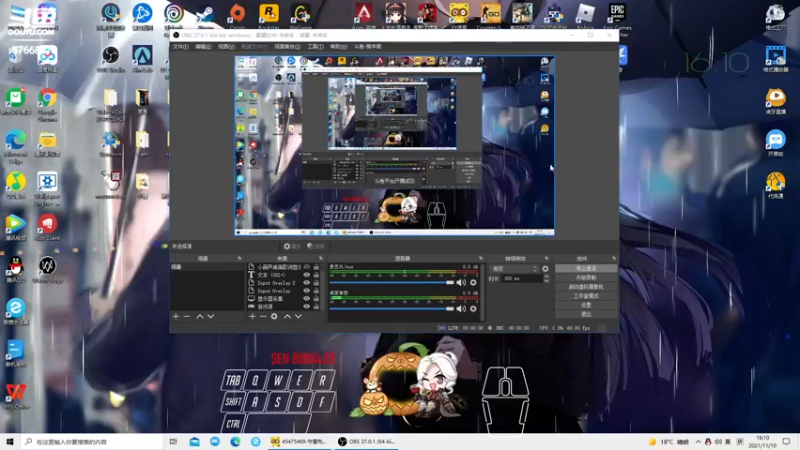The width and height of the screenshot is (800, 450).
Task: Toggle Studio Mode button
Action: coord(586,296)
